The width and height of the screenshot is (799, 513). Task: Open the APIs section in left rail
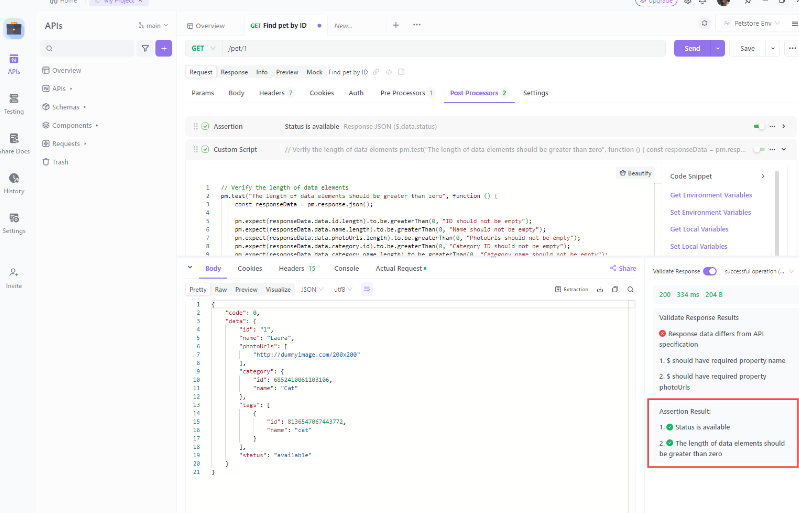pos(14,65)
